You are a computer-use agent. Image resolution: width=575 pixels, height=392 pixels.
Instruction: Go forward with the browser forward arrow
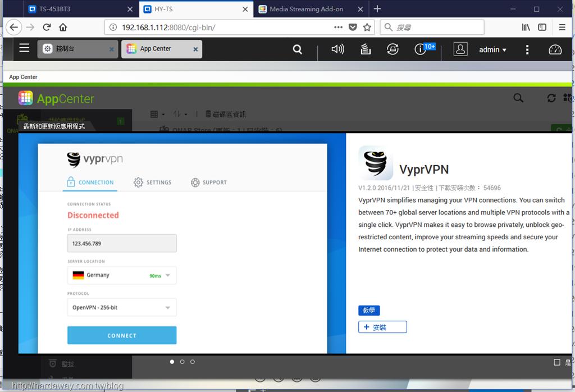30,28
